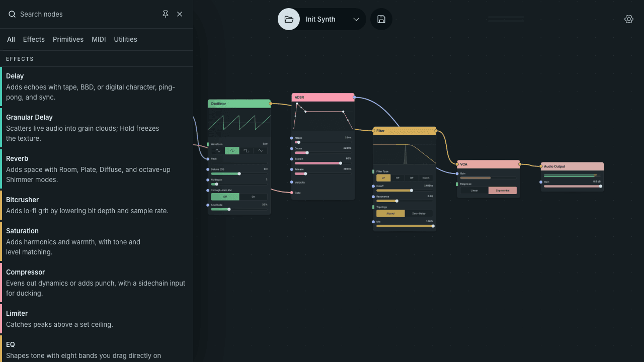
Task: Click the Audio Output input port
Action: [x=541, y=166]
